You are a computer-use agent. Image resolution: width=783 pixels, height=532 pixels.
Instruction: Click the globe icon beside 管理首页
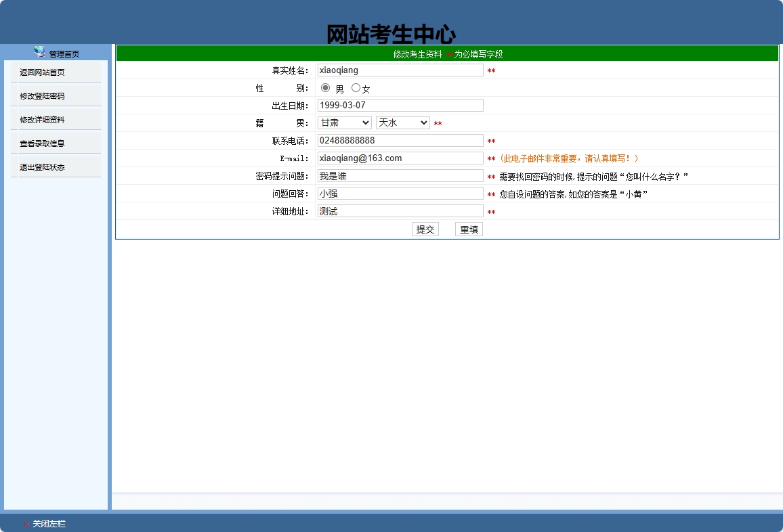click(39, 51)
